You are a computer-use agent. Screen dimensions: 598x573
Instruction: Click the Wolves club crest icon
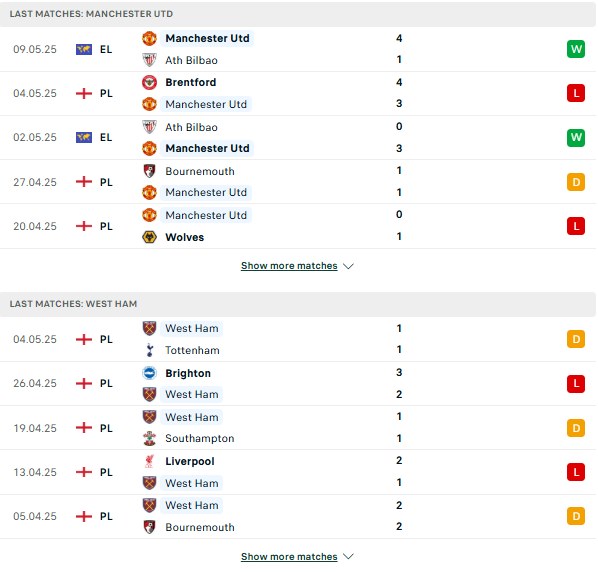pyautogui.click(x=149, y=237)
